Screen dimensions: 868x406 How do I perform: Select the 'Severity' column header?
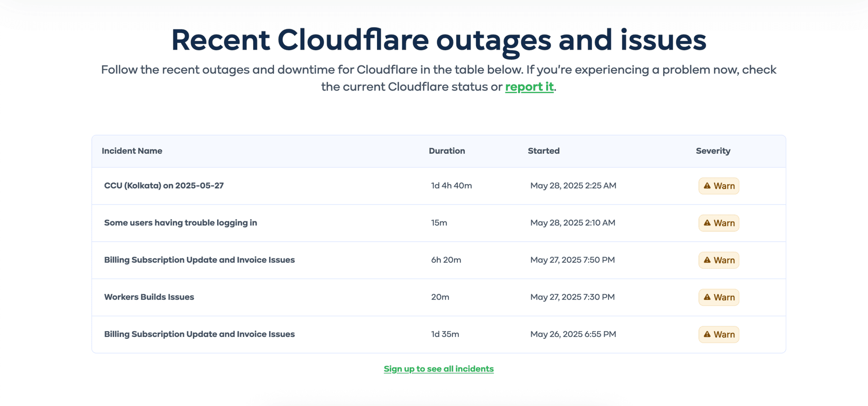pos(713,151)
